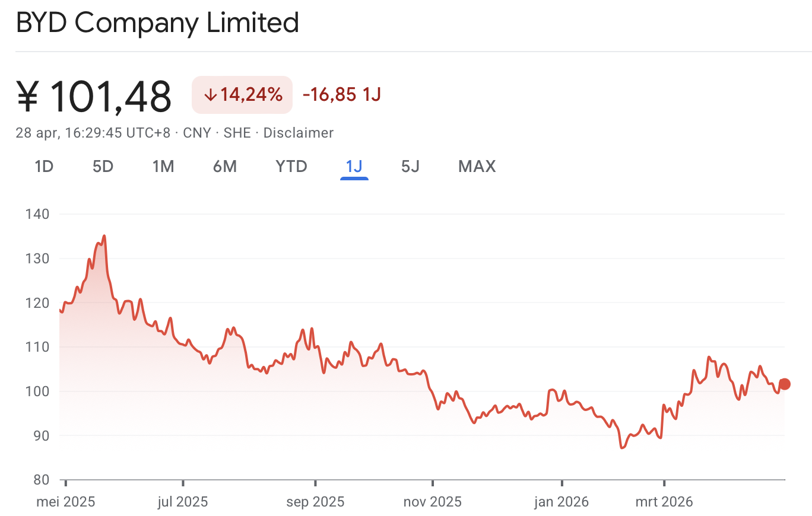Click the red current-price dot on chart

click(785, 384)
